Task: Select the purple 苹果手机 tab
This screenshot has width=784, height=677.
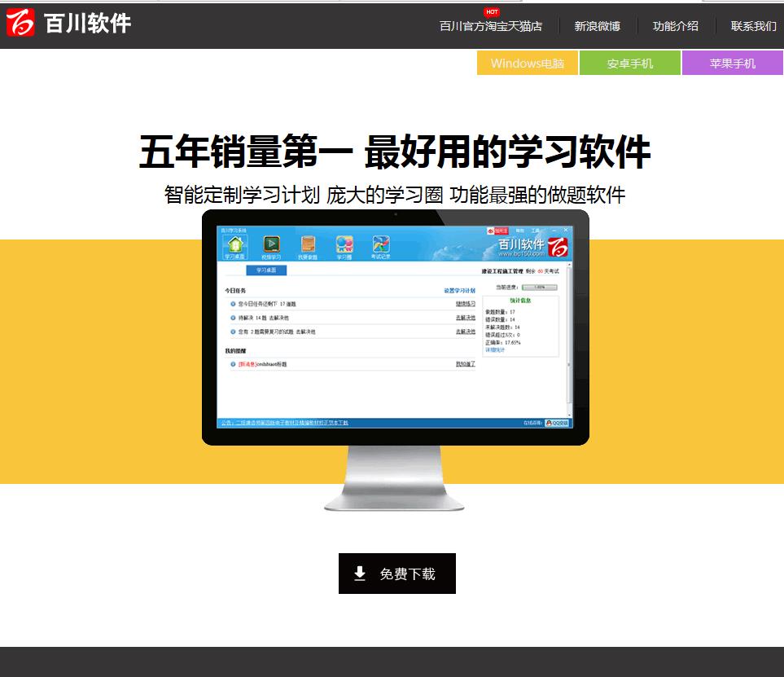Action: (x=733, y=63)
